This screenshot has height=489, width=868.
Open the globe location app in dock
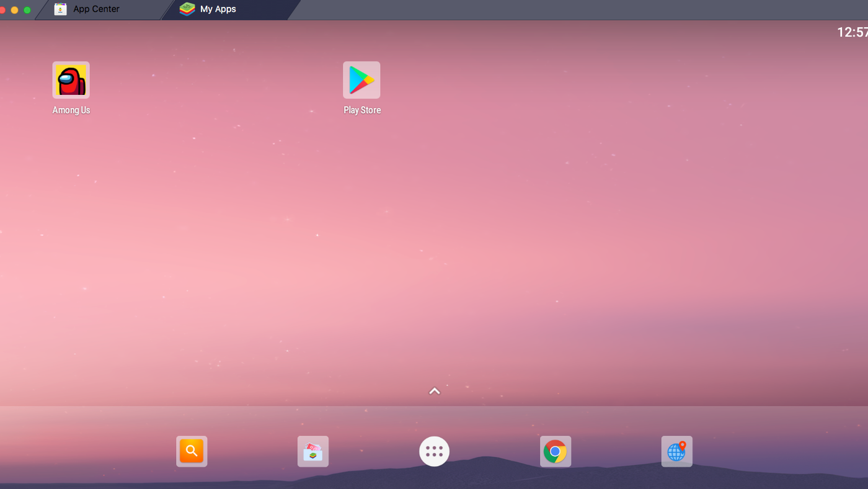click(676, 451)
